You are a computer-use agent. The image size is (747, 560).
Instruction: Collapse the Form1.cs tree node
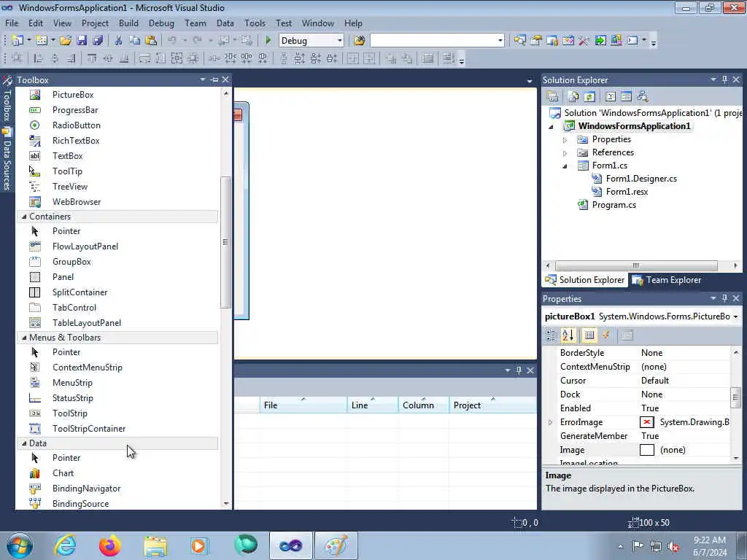pos(565,166)
